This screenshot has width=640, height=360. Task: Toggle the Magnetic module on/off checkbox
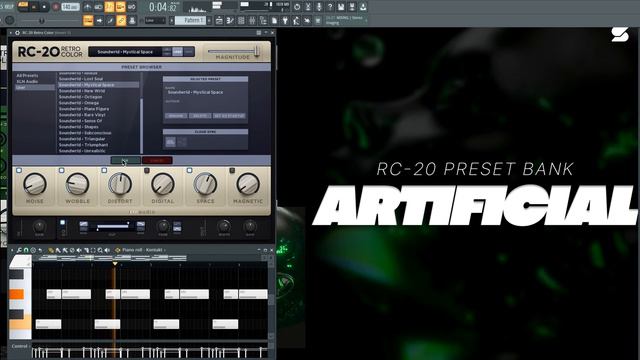tap(232, 170)
